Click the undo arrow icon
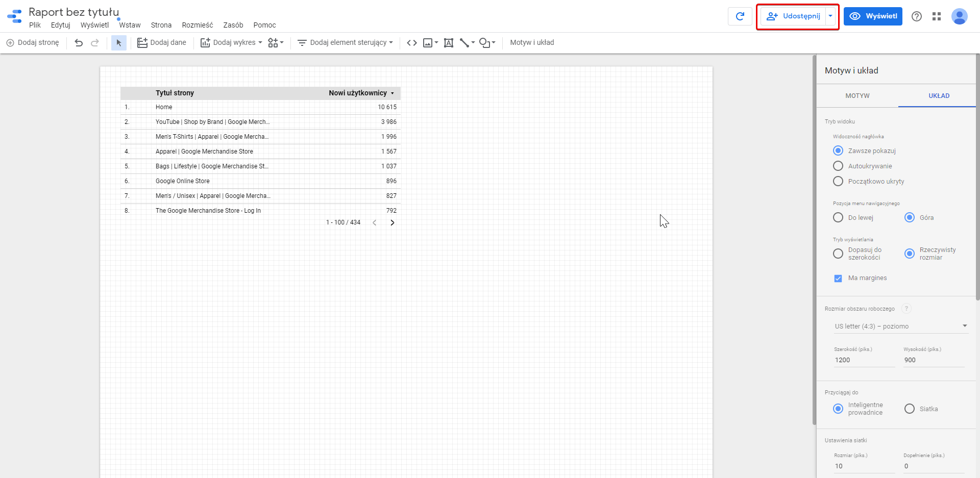980x478 pixels. [x=79, y=43]
